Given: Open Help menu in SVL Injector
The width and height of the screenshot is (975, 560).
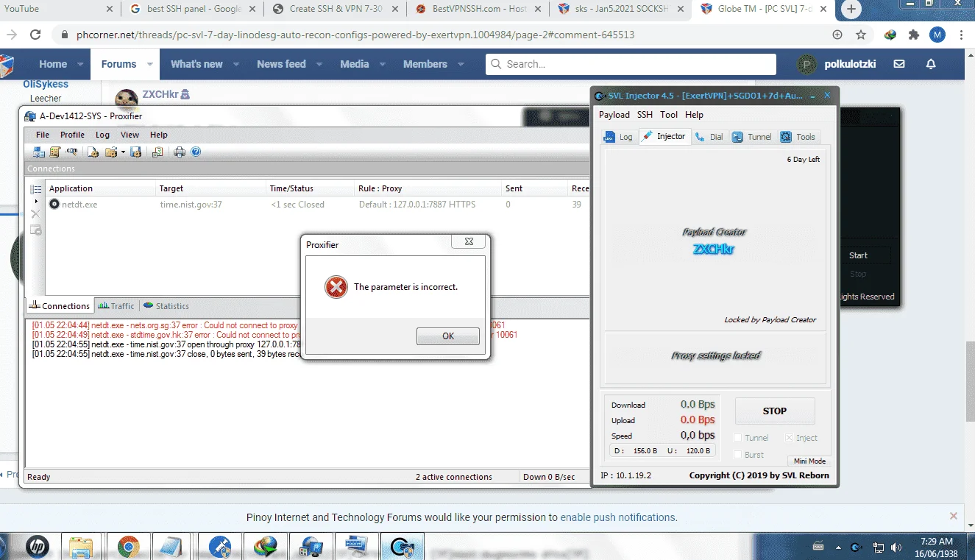Looking at the screenshot, I should [694, 115].
